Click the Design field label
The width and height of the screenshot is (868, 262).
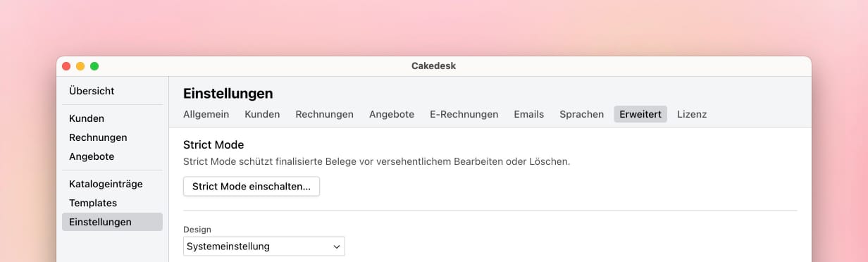point(197,230)
